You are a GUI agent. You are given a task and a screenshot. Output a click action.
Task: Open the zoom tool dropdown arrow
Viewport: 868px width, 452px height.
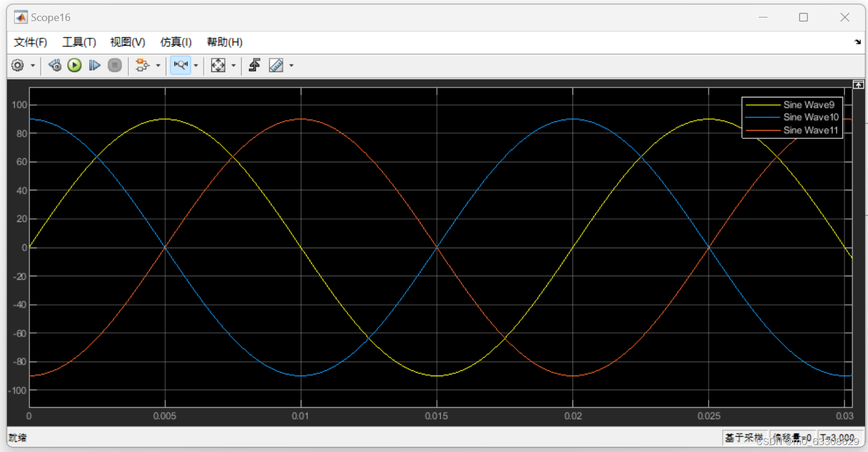196,65
